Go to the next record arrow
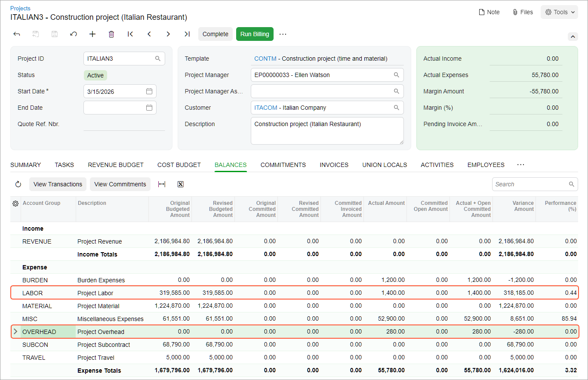This screenshot has height=380, width=588. [168, 34]
